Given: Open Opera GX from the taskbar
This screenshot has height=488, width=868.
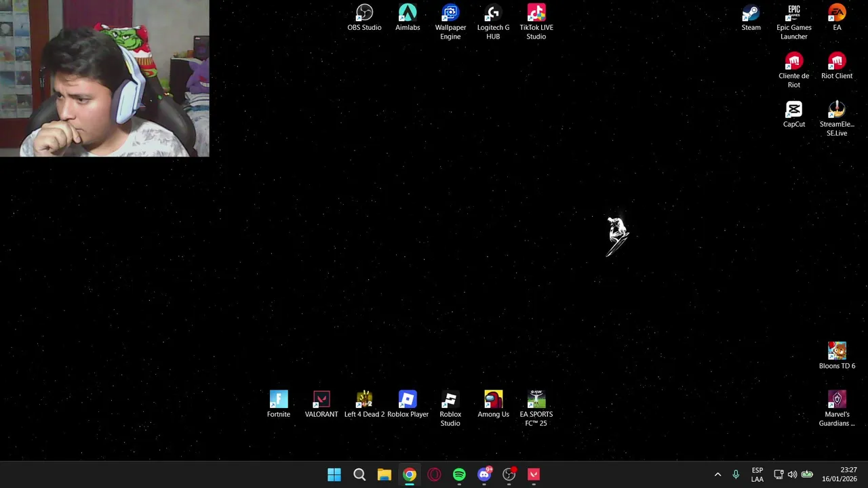Looking at the screenshot, I should (434, 474).
